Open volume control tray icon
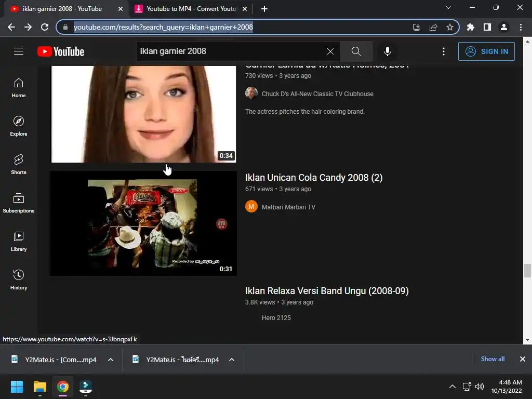This screenshot has height=399, width=532. coord(480,387)
